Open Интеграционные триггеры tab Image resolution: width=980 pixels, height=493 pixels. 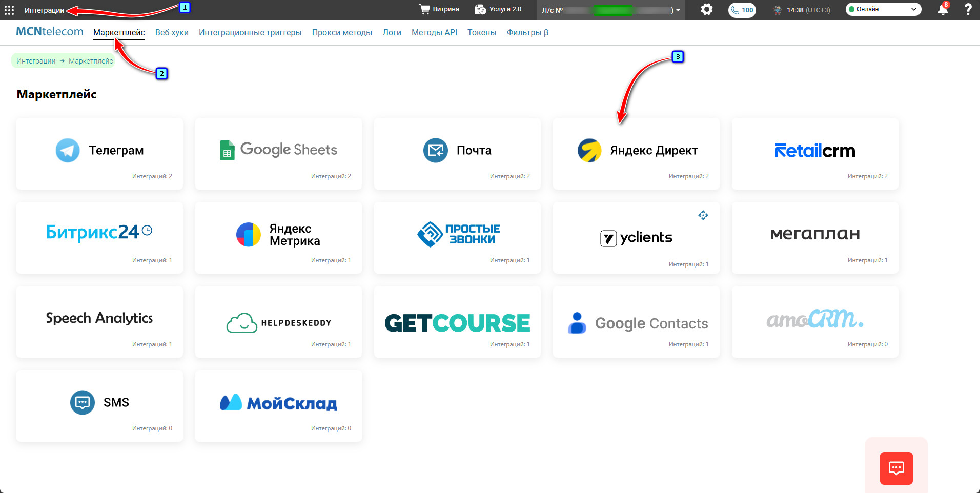click(x=250, y=32)
